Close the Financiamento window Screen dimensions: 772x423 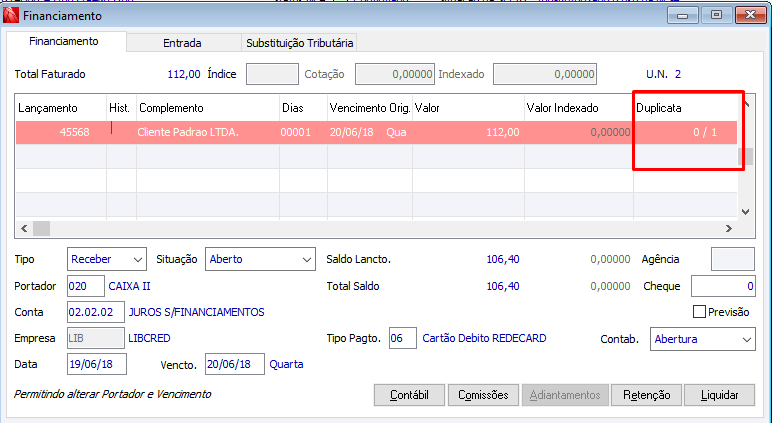pyautogui.click(x=750, y=15)
